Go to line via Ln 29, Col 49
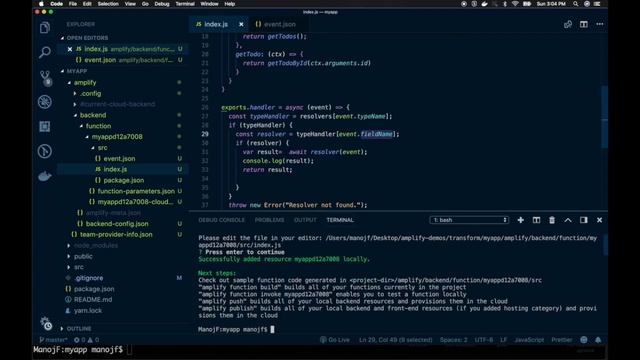This screenshot has height=360, width=640. [396, 340]
